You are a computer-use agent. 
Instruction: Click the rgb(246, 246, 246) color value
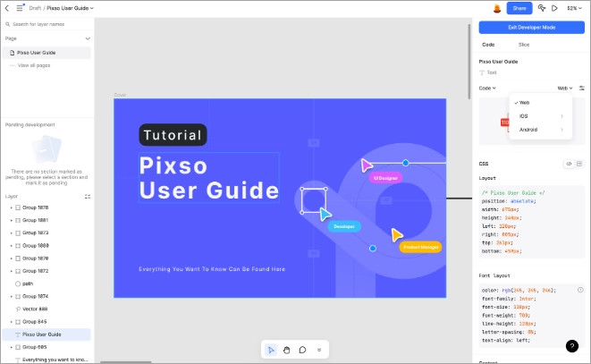[x=528, y=291]
